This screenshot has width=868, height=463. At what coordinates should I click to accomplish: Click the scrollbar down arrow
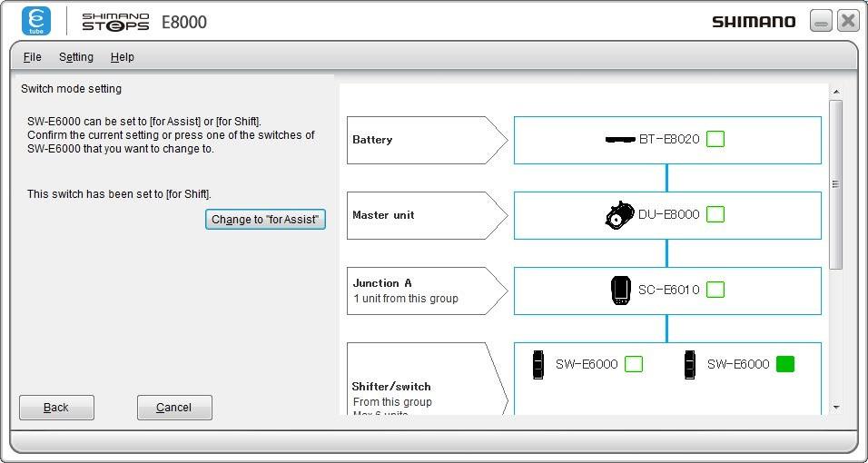pyautogui.click(x=836, y=407)
